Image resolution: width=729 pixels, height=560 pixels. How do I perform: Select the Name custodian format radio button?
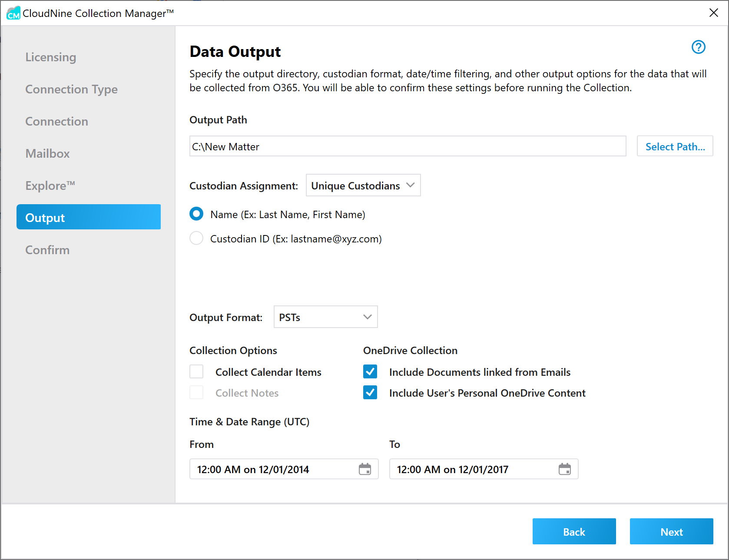pos(196,214)
